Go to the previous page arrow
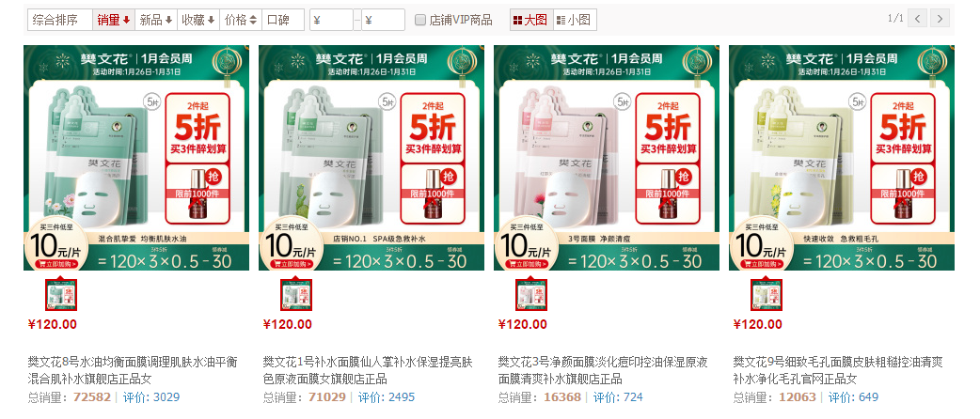The height and width of the screenshot is (419, 980). pos(918,18)
